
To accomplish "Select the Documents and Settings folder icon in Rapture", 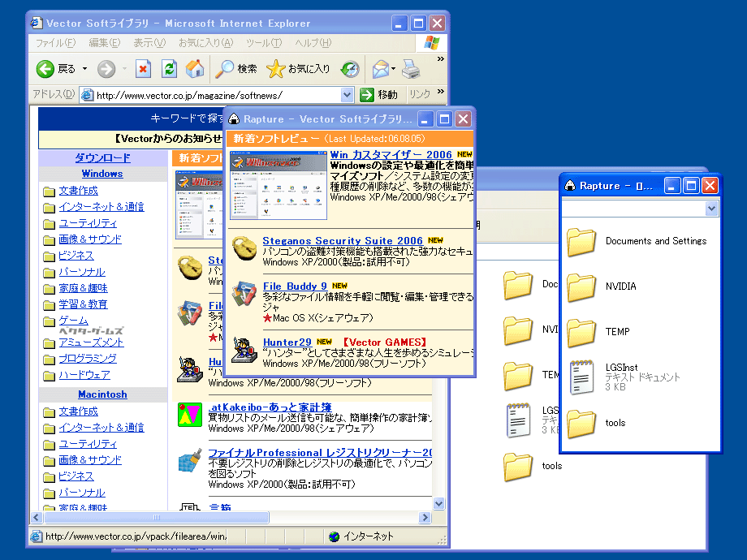I will point(581,241).
